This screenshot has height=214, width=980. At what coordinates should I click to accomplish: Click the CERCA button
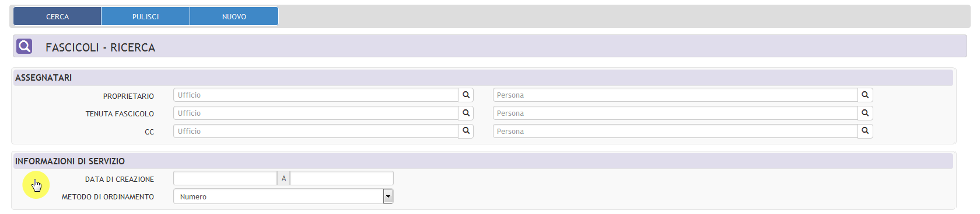[x=57, y=16]
